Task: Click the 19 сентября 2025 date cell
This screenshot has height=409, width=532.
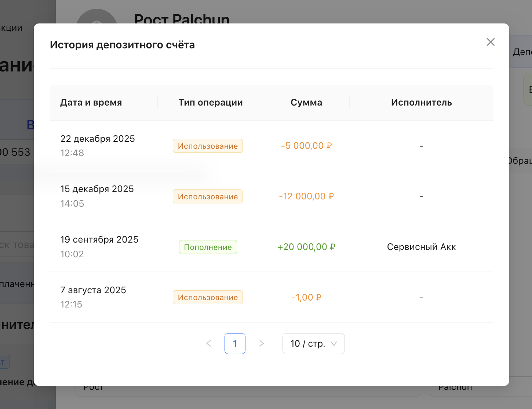Action: coord(99,240)
